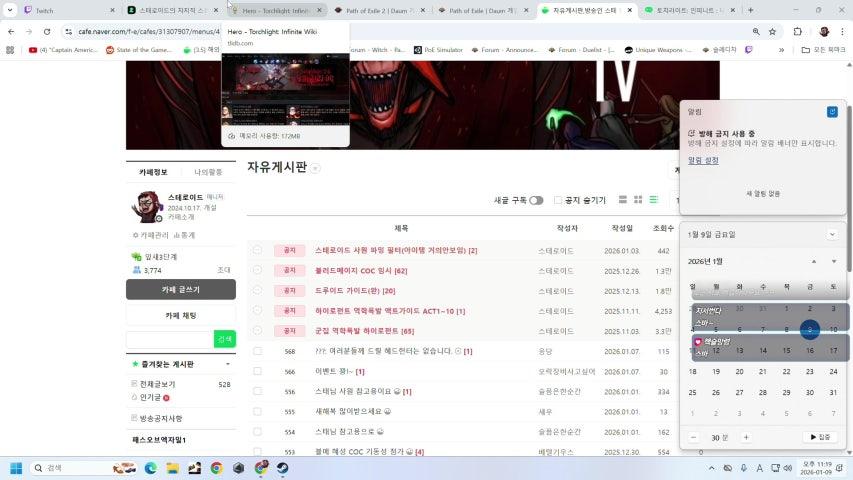
Task: Open the 하이로펀트 역학폭발 액트가이드 ACT1~10 post
Action: (390, 311)
